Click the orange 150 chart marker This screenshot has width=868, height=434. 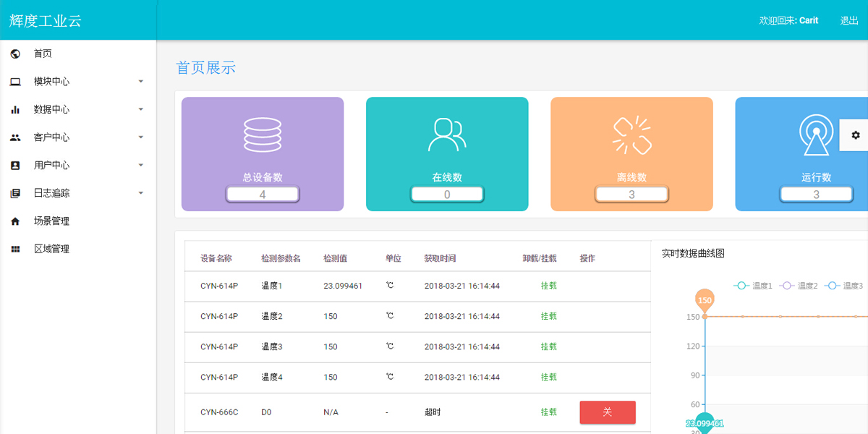(705, 299)
